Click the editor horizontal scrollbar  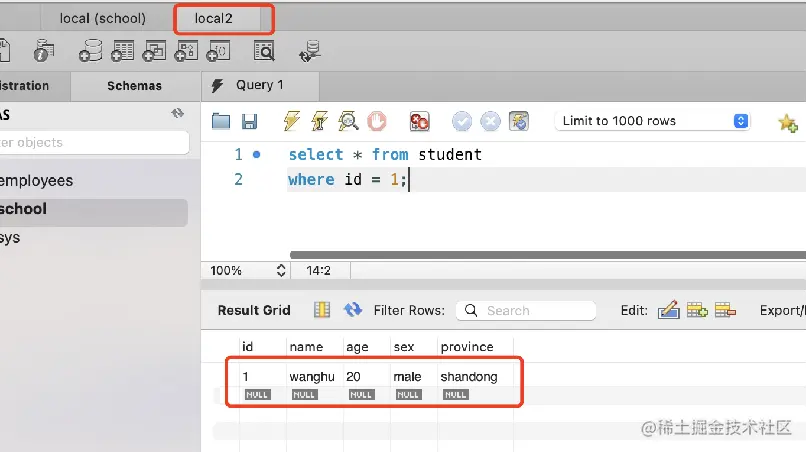(548, 255)
